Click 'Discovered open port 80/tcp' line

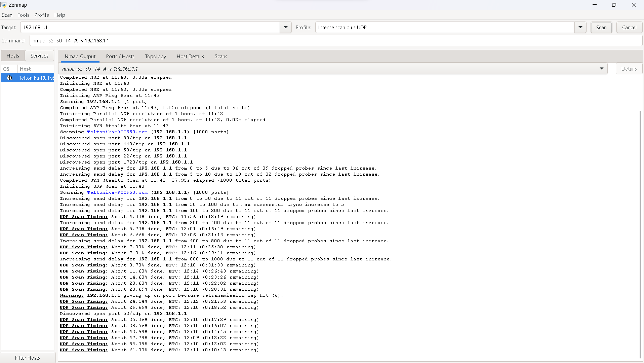click(123, 138)
